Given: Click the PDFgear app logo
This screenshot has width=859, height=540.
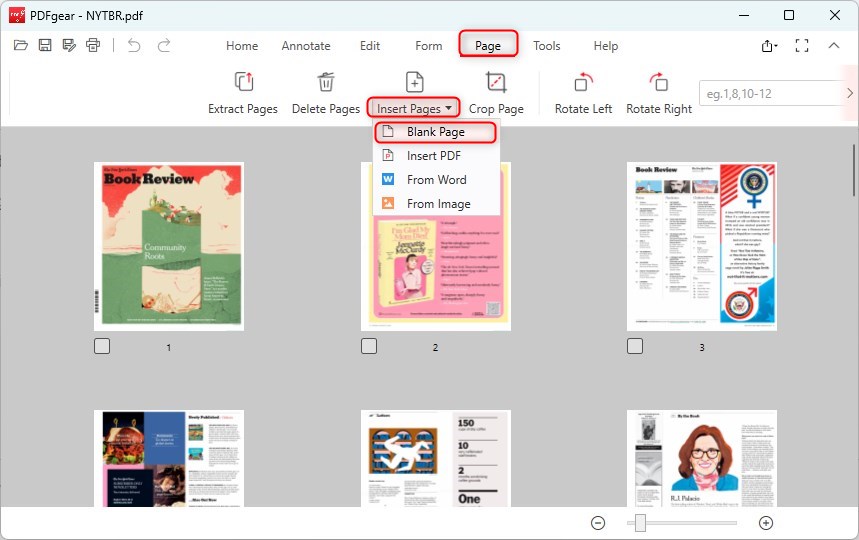Looking at the screenshot, I should coord(16,15).
